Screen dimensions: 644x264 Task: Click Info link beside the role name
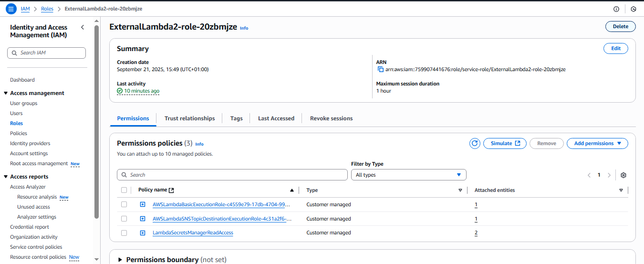(x=244, y=28)
